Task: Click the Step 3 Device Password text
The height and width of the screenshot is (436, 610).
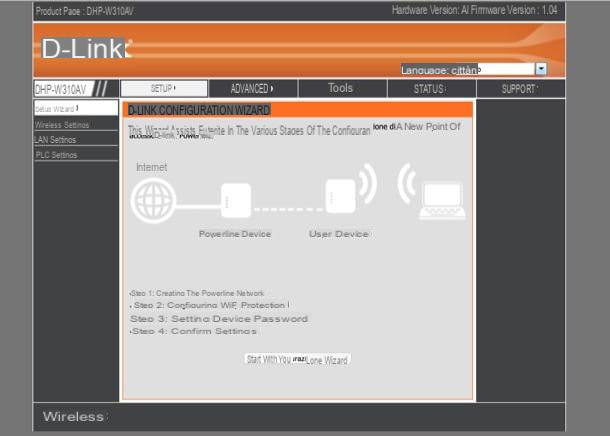Action: [x=219, y=319]
